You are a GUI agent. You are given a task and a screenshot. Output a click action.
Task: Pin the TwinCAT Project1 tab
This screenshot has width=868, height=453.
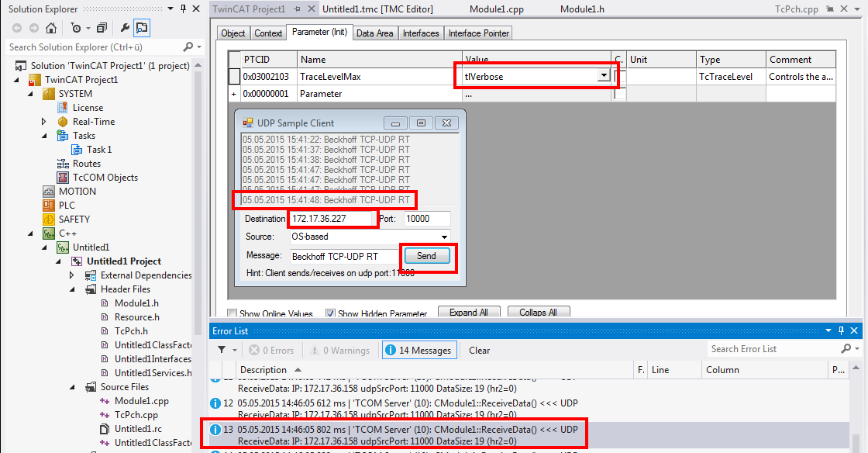(x=298, y=9)
